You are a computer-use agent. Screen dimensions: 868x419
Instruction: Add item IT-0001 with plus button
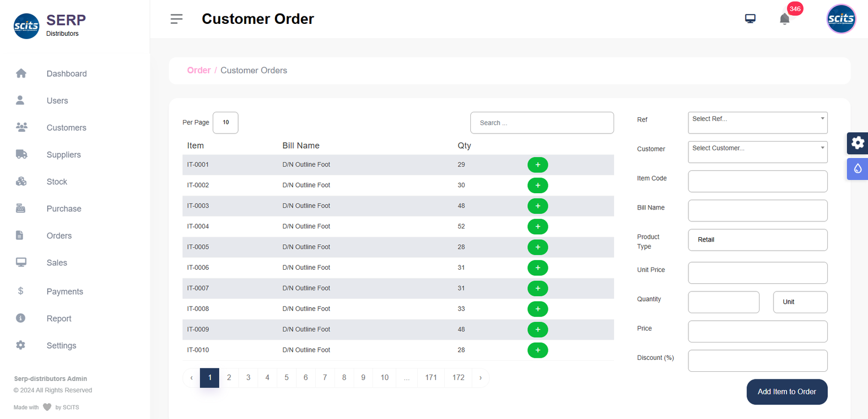[x=538, y=165]
